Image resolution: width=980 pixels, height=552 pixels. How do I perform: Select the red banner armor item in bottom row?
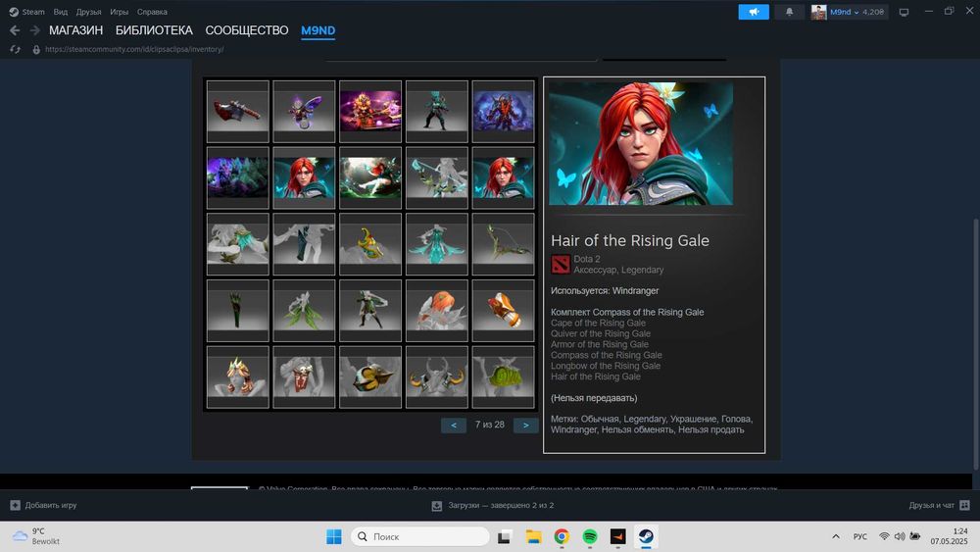click(304, 376)
